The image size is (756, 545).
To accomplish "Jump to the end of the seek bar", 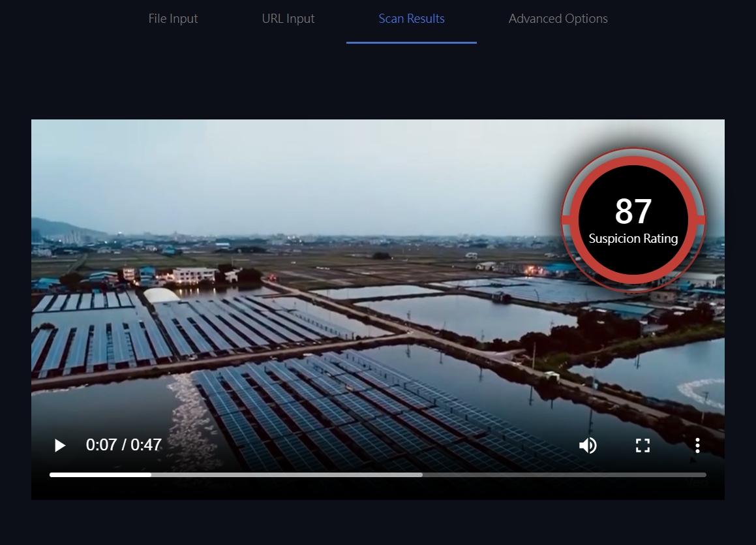I will click(703, 475).
